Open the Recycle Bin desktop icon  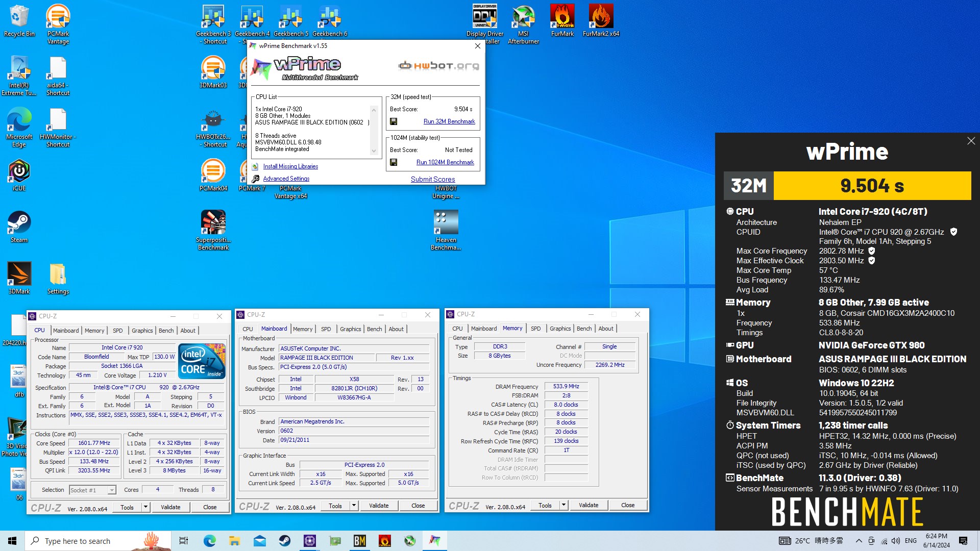[x=19, y=20]
